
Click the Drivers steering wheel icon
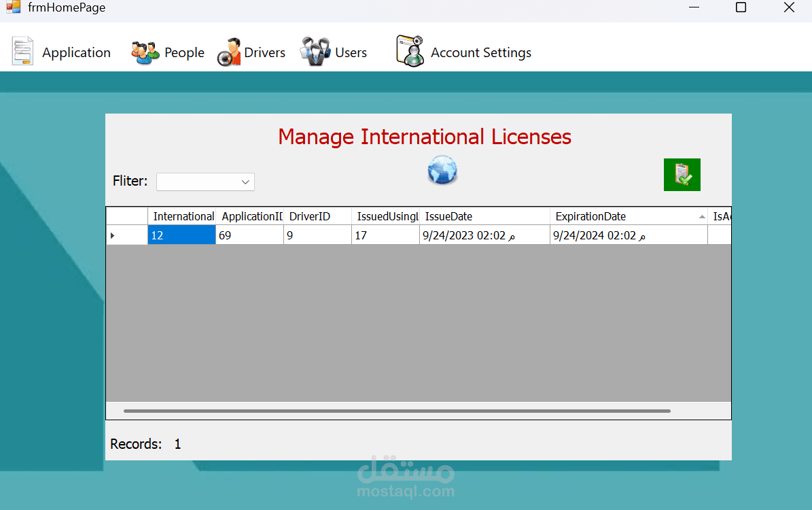click(x=229, y=52)
